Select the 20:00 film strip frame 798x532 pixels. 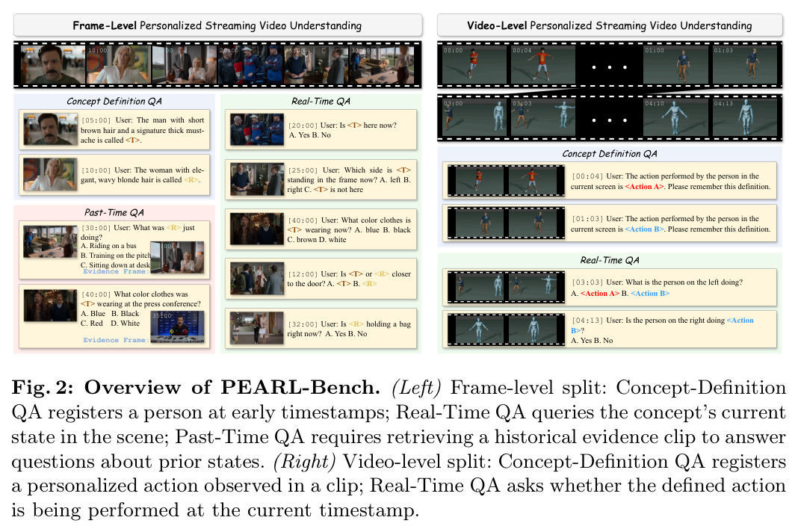250,65
